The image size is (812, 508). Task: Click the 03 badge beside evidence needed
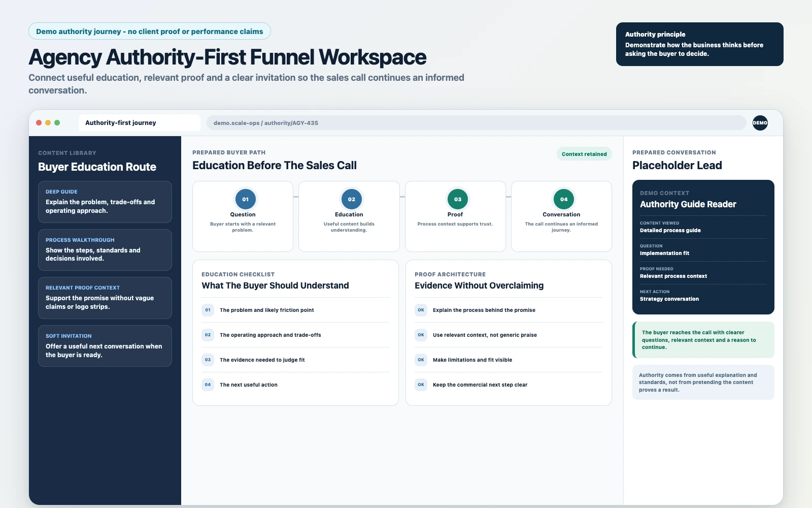click(x=208, y=360)
